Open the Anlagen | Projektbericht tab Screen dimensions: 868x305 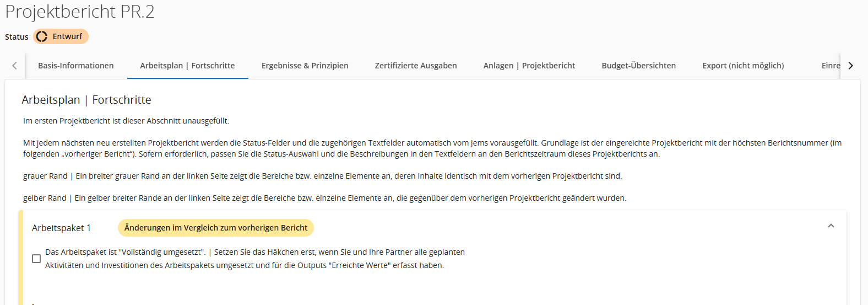click(529, 66)
